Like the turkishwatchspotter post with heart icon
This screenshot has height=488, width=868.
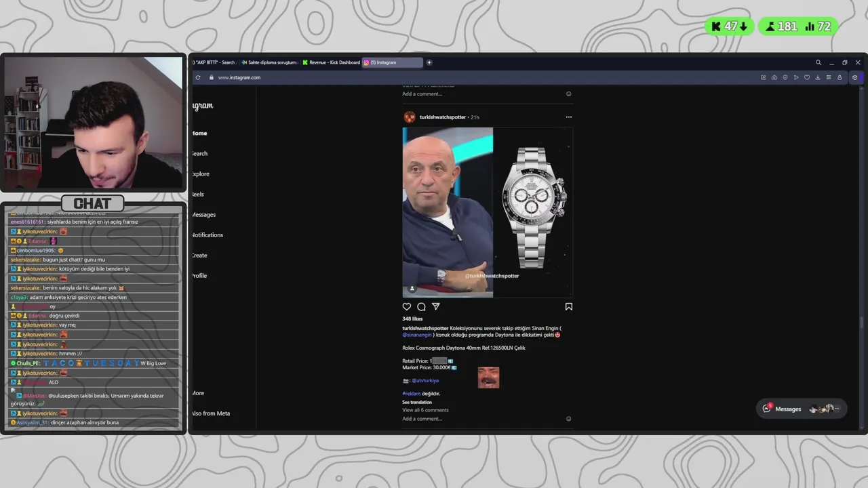tap(406, 307)
